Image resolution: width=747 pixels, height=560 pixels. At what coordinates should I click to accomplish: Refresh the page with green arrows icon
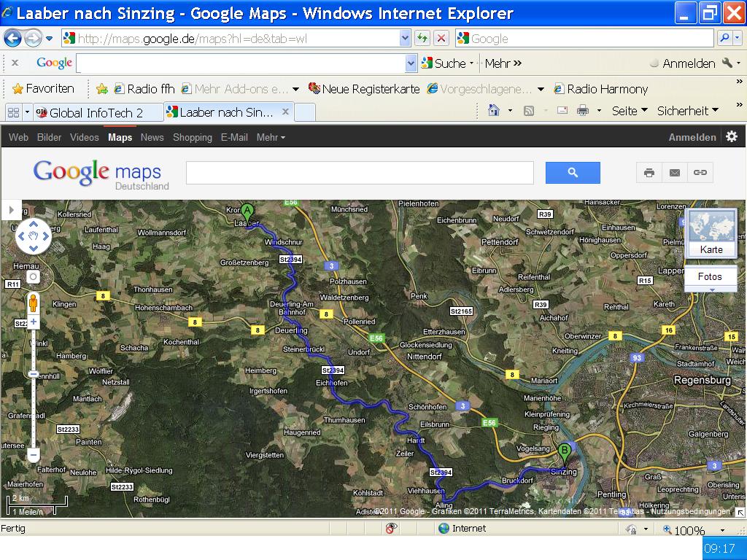pyautogui.click(x=422, y=38)
